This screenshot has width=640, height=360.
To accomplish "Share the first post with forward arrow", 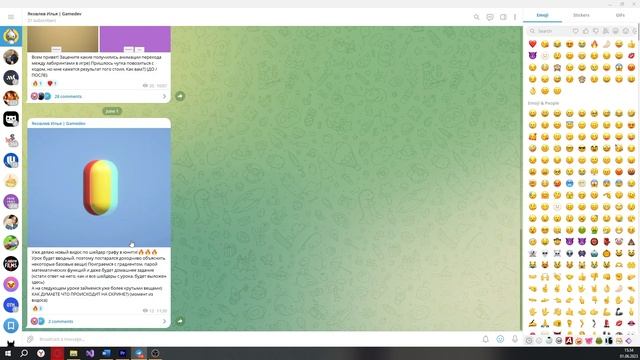I will tap(180, 96).
